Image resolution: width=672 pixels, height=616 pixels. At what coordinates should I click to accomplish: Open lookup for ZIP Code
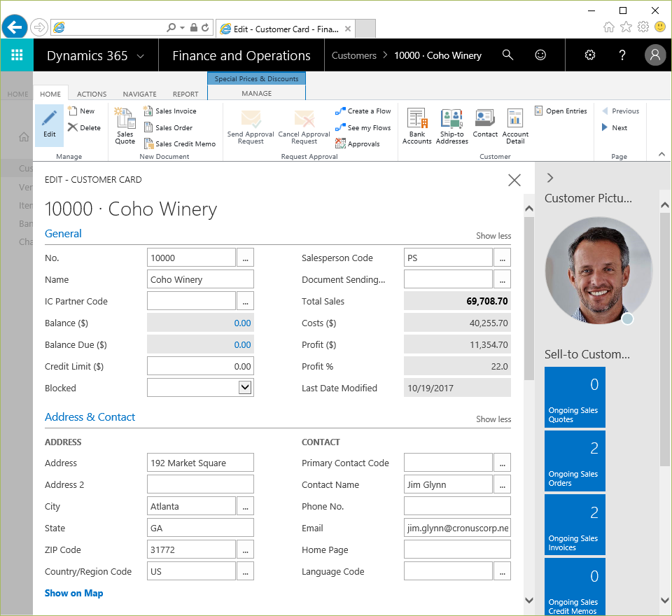coord(245,549)
